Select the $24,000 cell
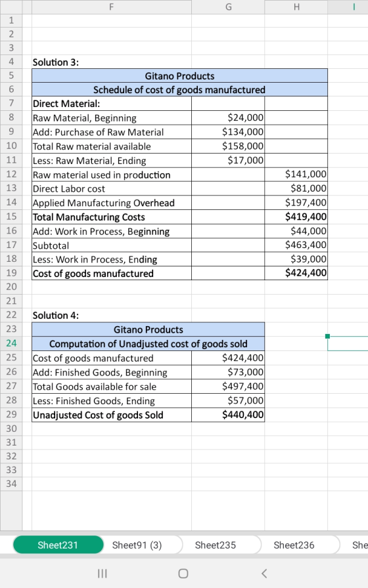Screen dimensions: 368x588 coord(228,117)
